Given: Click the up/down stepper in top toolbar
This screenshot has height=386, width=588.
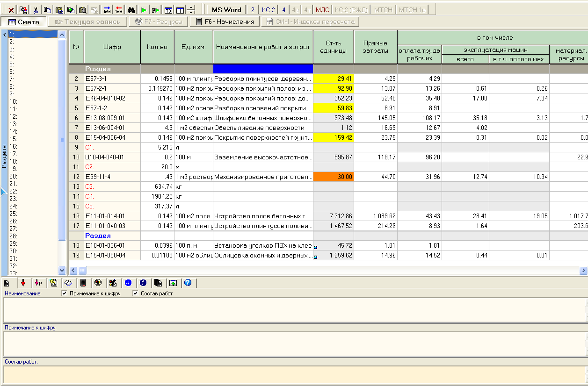Looking at the screenshot, I should [191, 10].
